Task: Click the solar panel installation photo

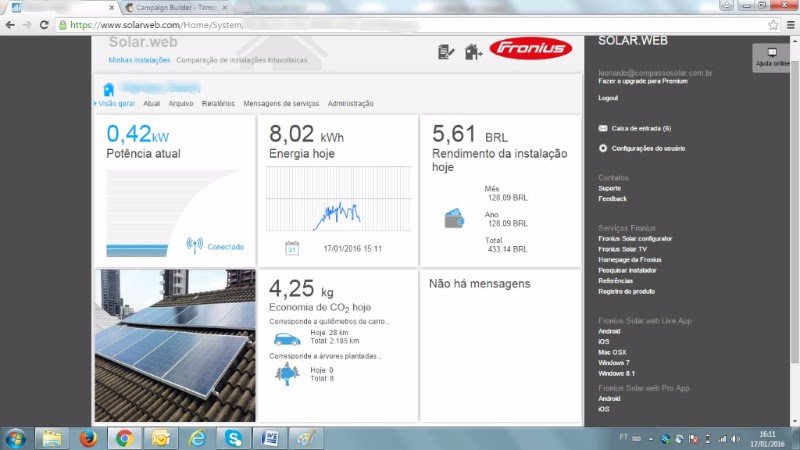Action: [175, 345]
